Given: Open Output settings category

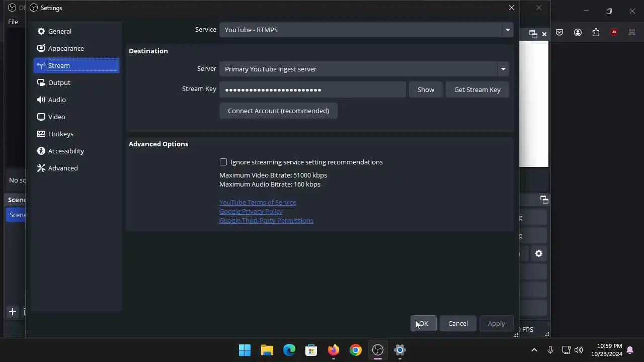Looking at the screenshot, I should (x=76, y=82).
